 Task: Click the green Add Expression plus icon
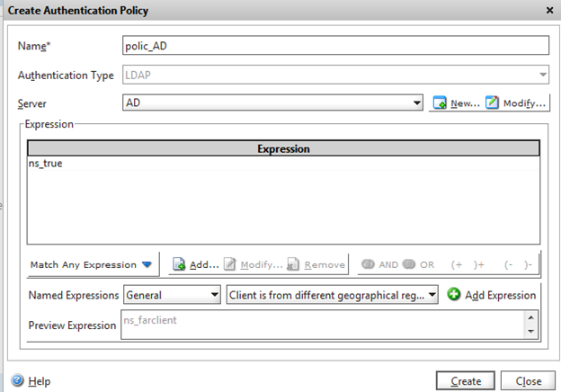(454, 294)
